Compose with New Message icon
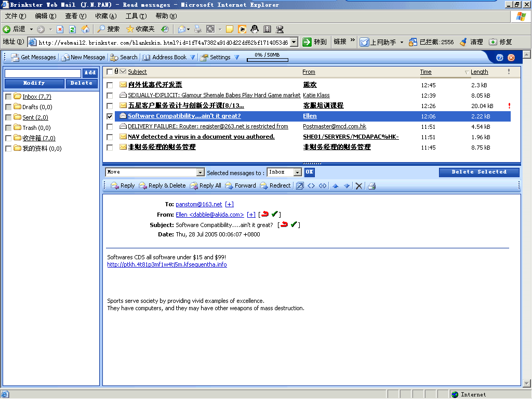 click(x=65, y=58)
